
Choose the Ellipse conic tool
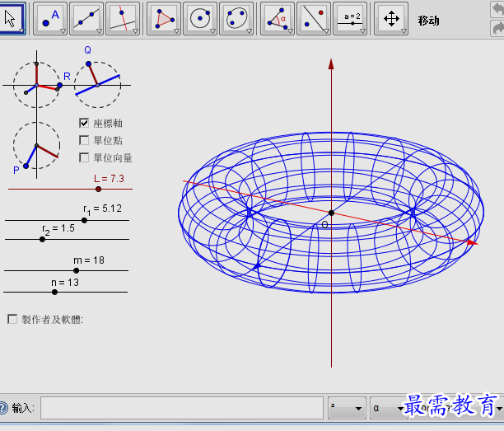tap(237, 18)
